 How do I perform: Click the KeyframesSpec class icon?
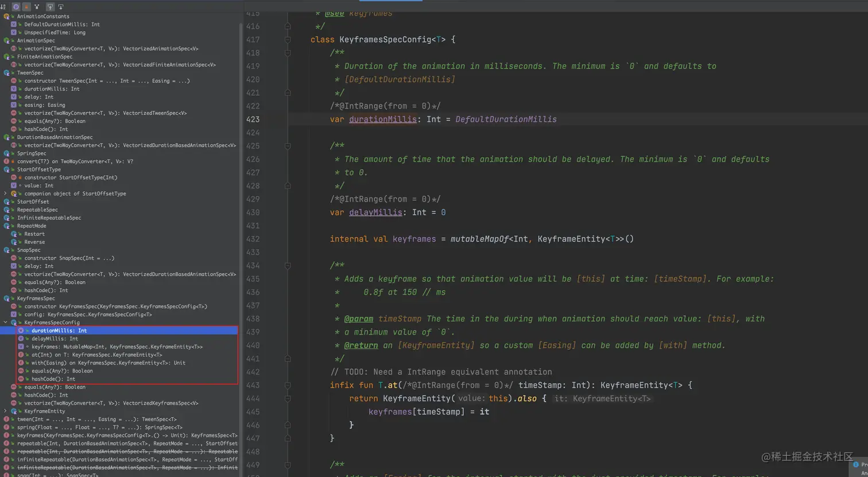click(7, 298)
